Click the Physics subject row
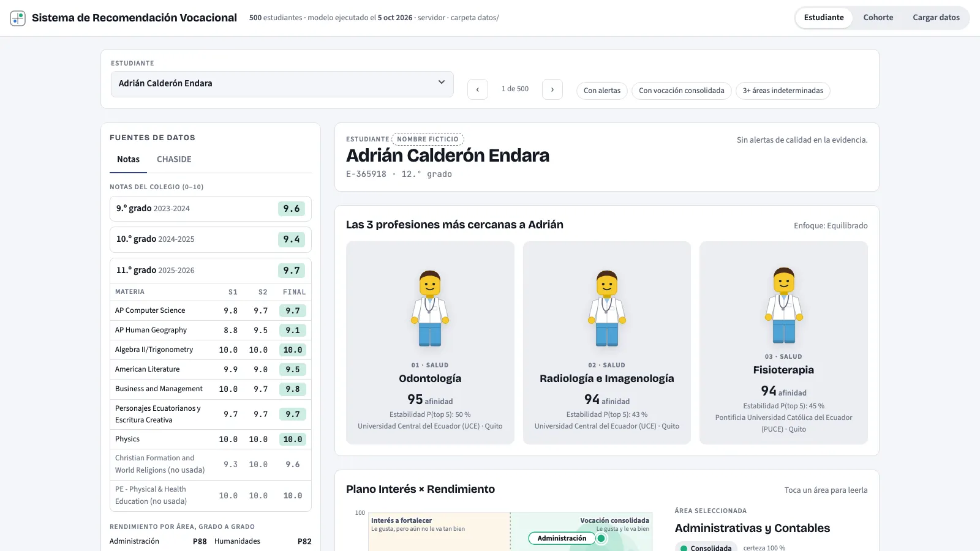 coord(211,440)
